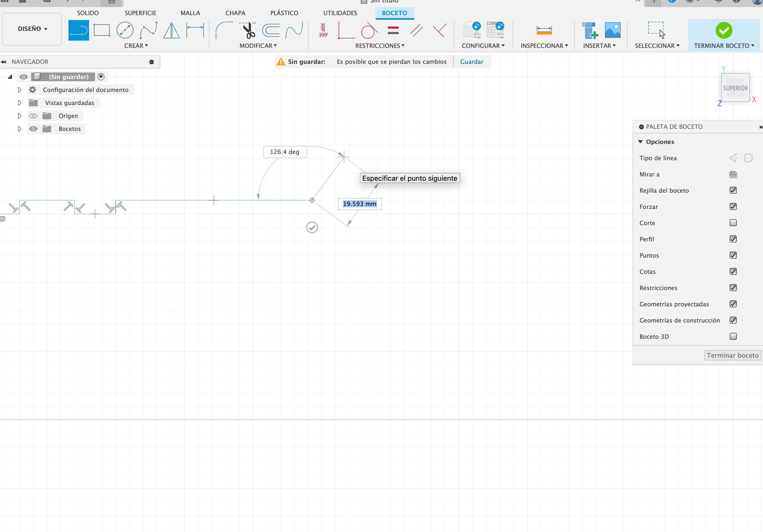Image resolution: width=763 pixels, height=532 pixels.
Task: Choose centerline type icon in Tipo de línea
Action: [748, 158]
